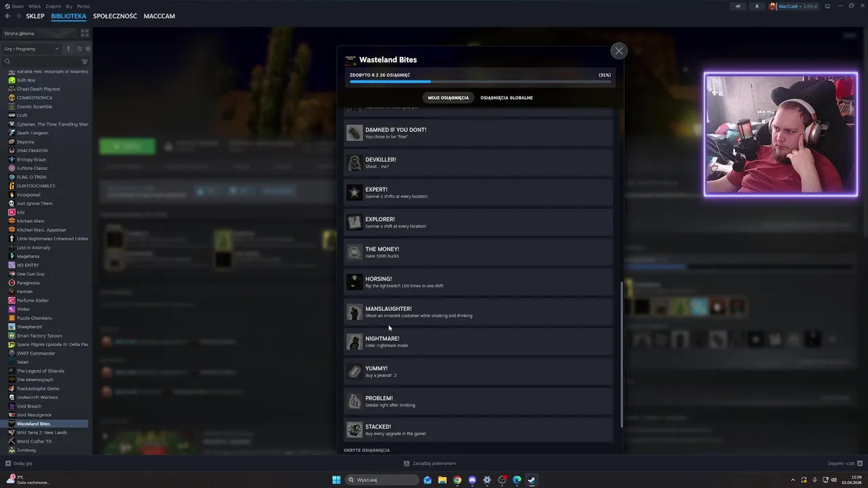868x488 pixels.
Task: Open File Explorer from the taskbar
Action: click(x=442, y=480)
